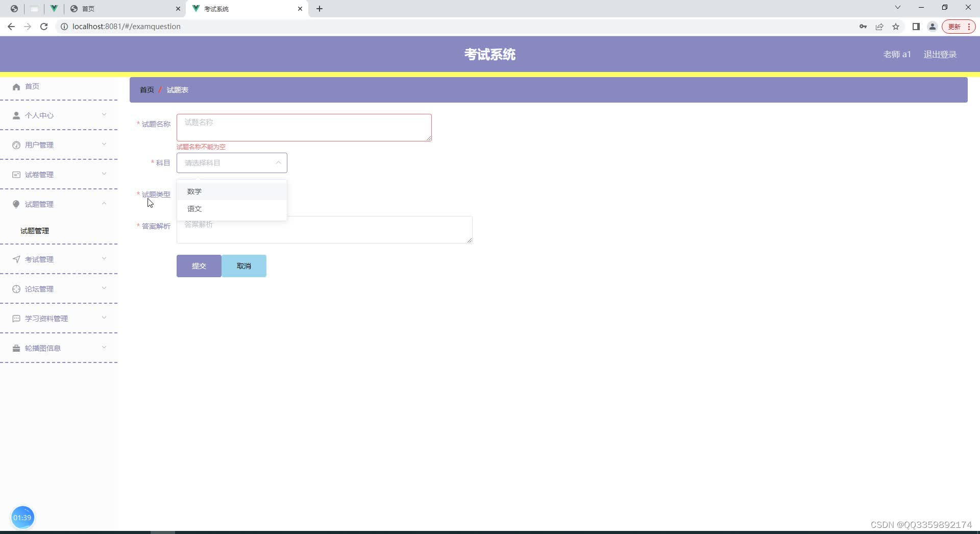Select 语文 from the subject list
980x534 pixels.
232,209
